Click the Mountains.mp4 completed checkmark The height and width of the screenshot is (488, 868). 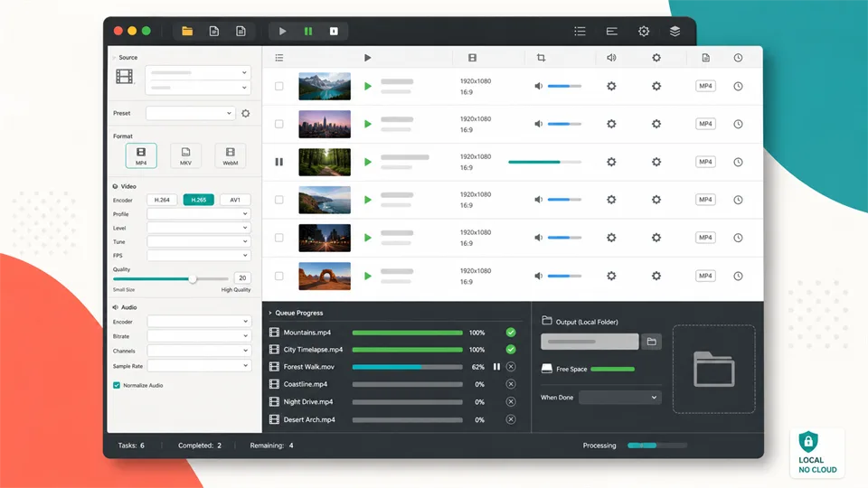click(511, 333)
